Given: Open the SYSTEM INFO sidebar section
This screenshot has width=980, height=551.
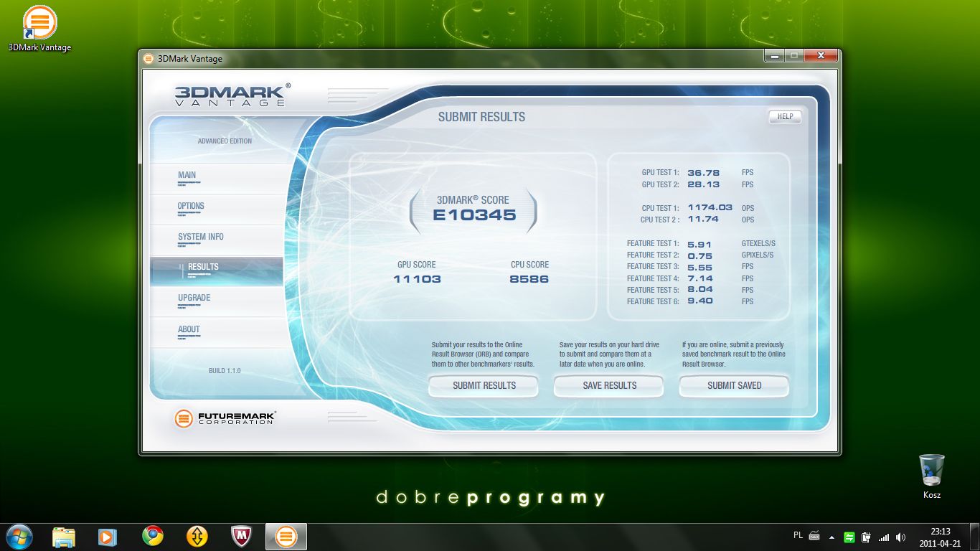Looking at the screenshot, I should pos(217,240).
